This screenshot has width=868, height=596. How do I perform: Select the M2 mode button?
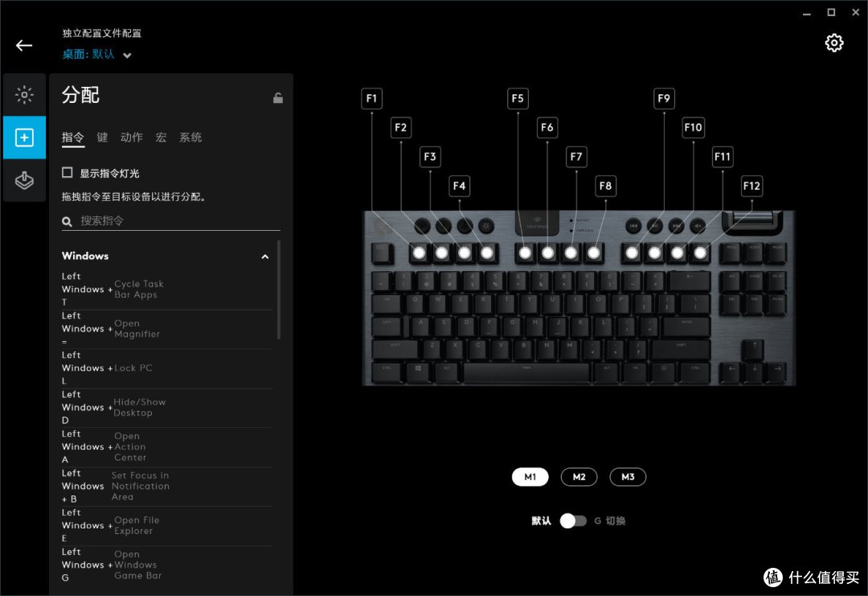[x=579, y=477]
